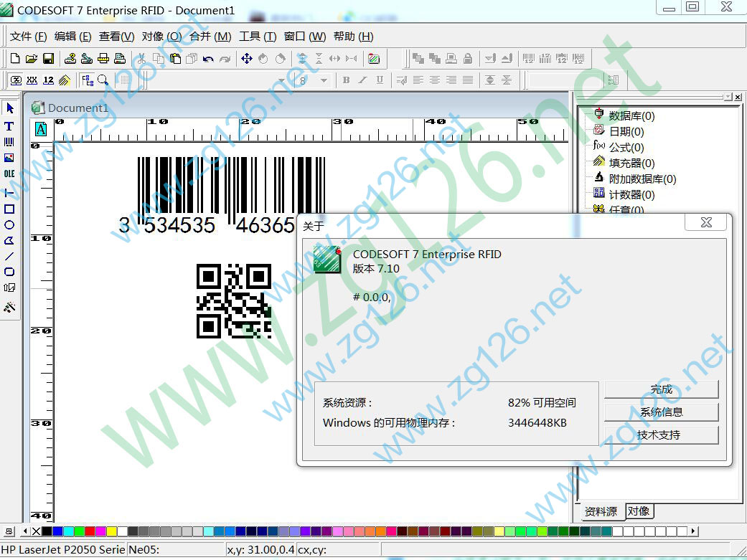The image size is (747, 560).
Task: Click the yellow striped icon in second toolbar
Action: (65, 80)
